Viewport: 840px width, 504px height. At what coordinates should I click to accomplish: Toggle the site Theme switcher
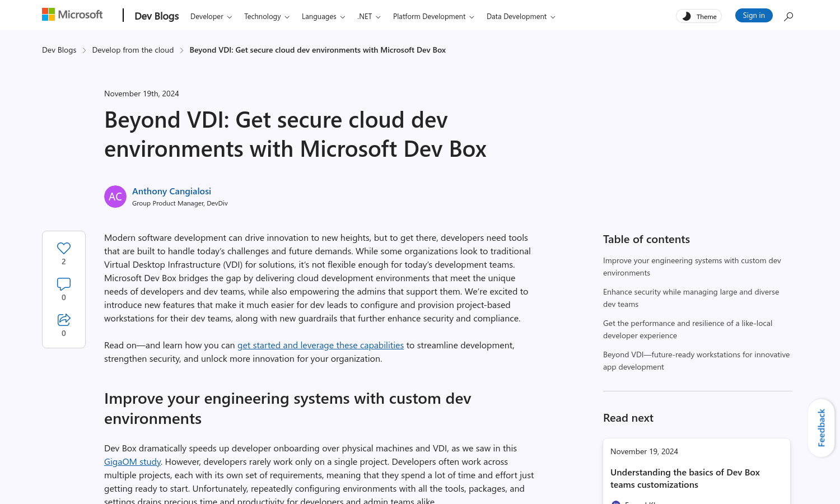point(698,16)
